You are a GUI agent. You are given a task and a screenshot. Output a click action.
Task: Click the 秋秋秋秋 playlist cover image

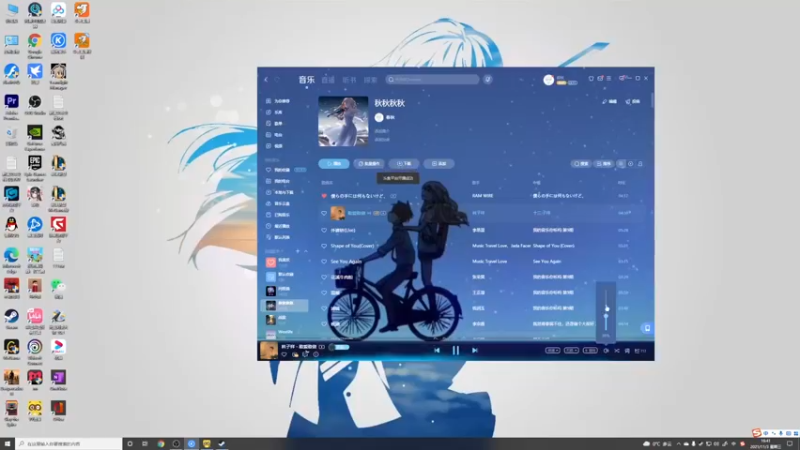(x=343, y=121)
